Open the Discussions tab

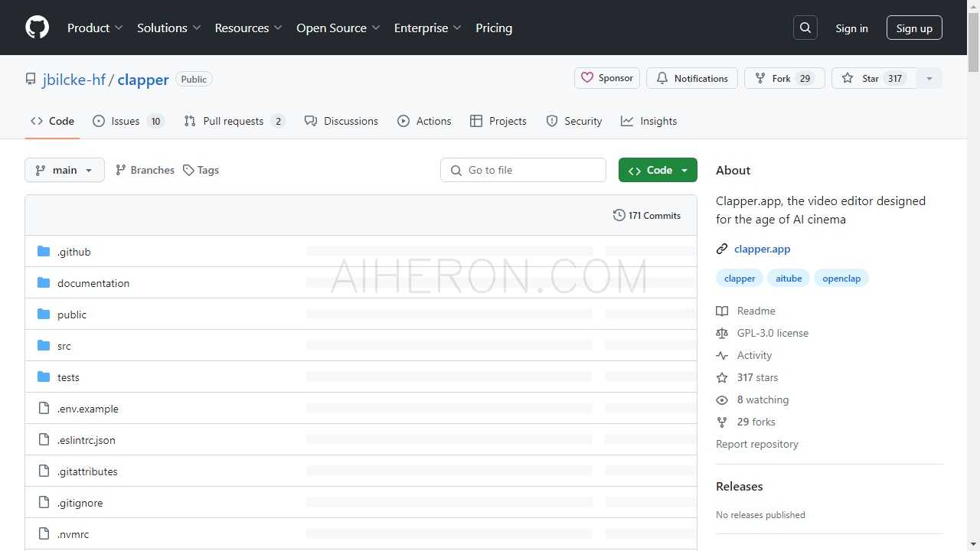coord(341,121)
